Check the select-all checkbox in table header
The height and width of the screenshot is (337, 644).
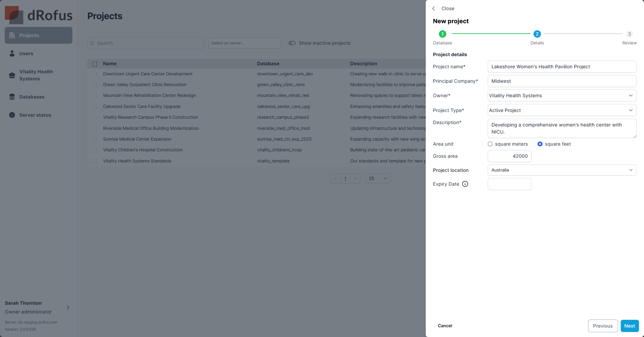tap(94, 64)
